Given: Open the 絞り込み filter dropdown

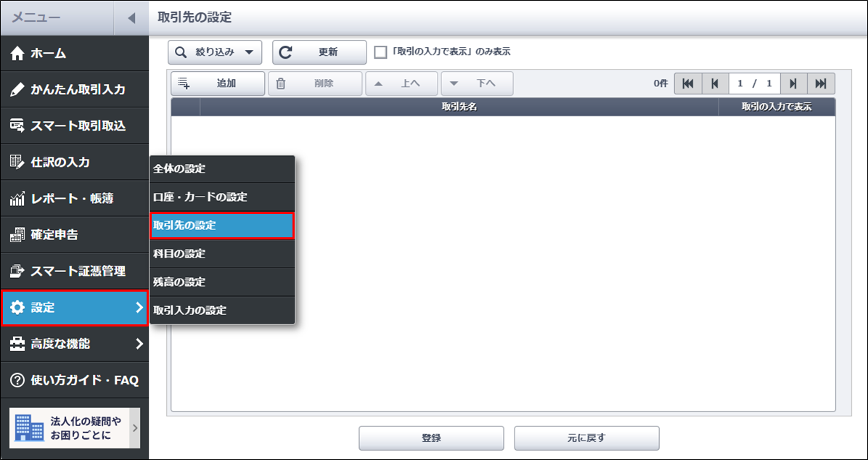Looking at the screenshot, I should coord(215,52).
